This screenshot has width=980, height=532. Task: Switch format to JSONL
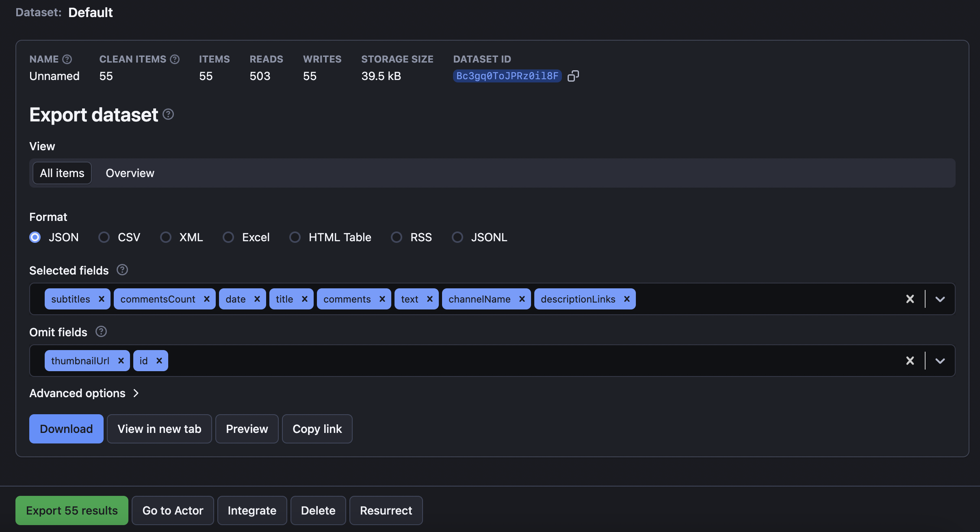[457, 237]
